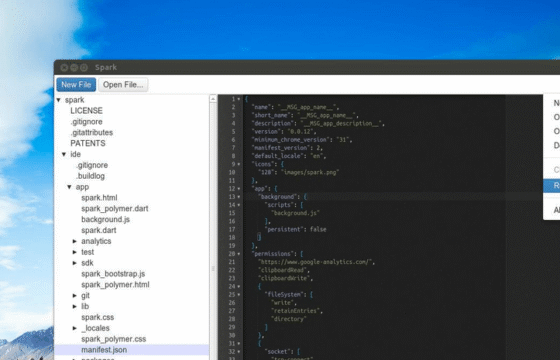
Task: Expand the test folder
Action: (x=75, y=252)
